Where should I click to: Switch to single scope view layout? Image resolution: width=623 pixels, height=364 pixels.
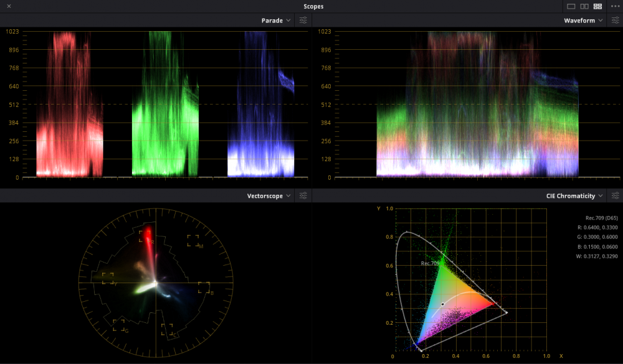pos(571,6)
